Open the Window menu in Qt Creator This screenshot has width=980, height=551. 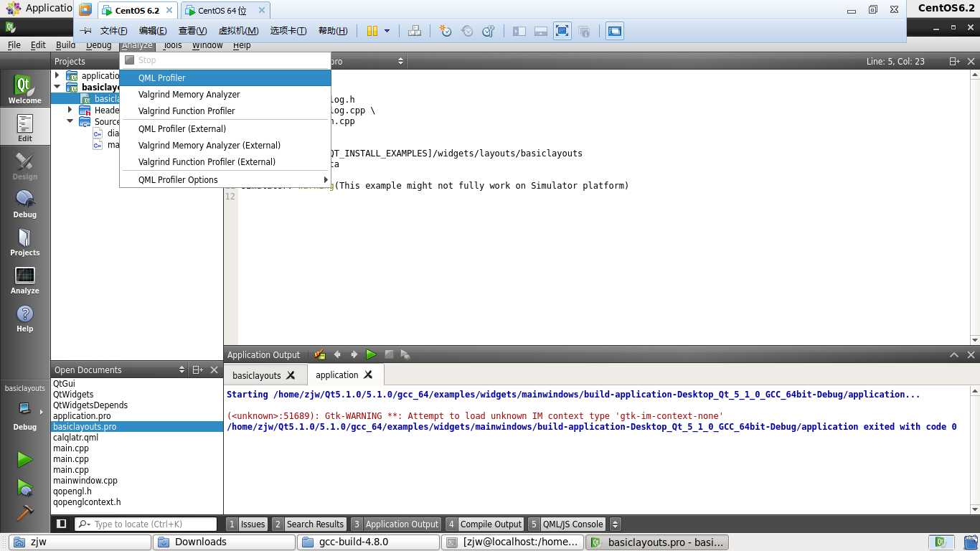[x=207, y=44]
